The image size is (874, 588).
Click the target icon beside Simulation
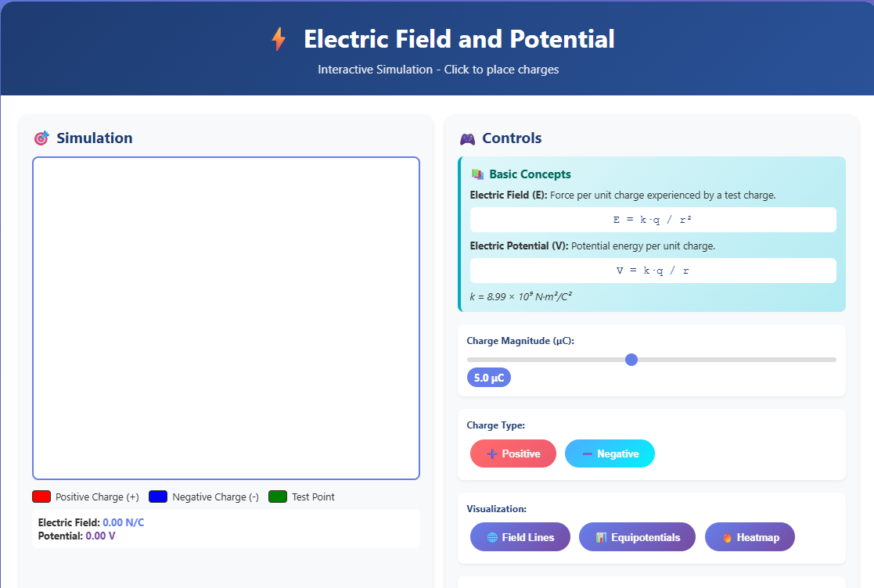[x=41, y=138]
